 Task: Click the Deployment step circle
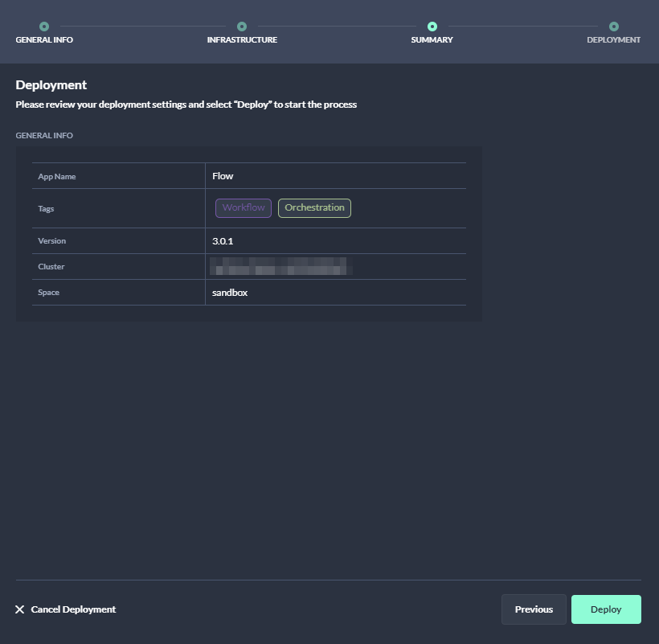[x=614, y=27]
